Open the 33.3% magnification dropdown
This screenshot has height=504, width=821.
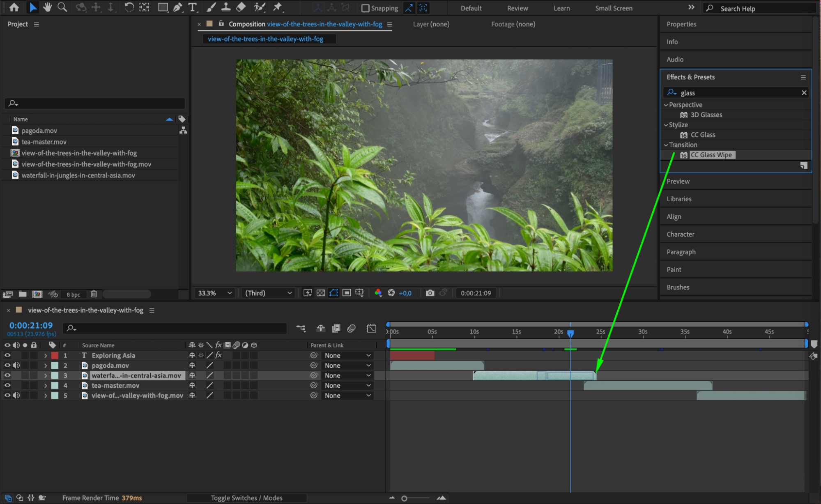coord(215,293)
